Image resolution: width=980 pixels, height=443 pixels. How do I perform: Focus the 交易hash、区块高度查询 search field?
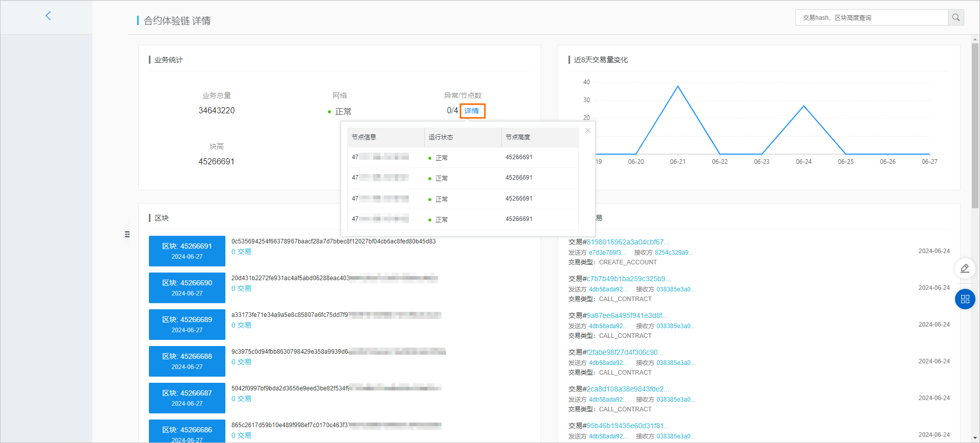[871, 17]
